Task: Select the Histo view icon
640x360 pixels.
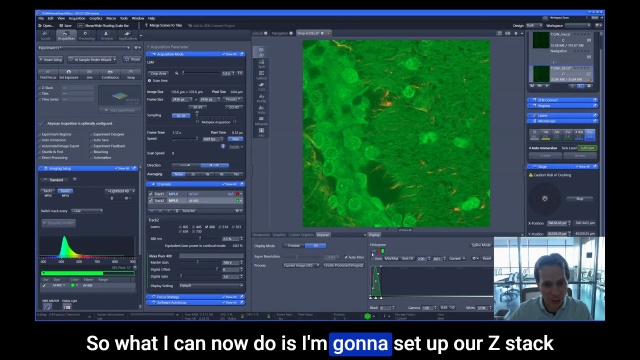Action: pos(261,109)
